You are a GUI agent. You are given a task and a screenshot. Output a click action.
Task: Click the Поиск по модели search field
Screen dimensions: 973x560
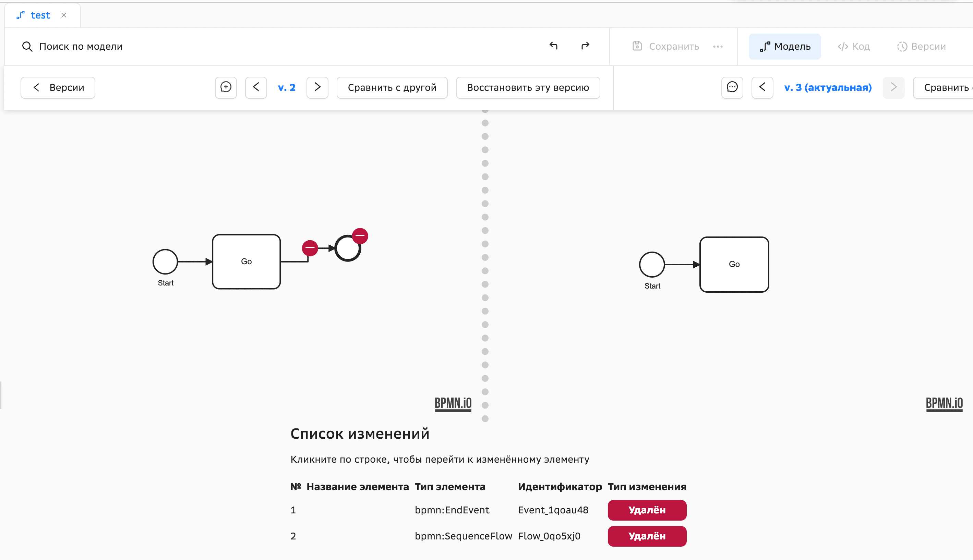click(x=81, y=47)
